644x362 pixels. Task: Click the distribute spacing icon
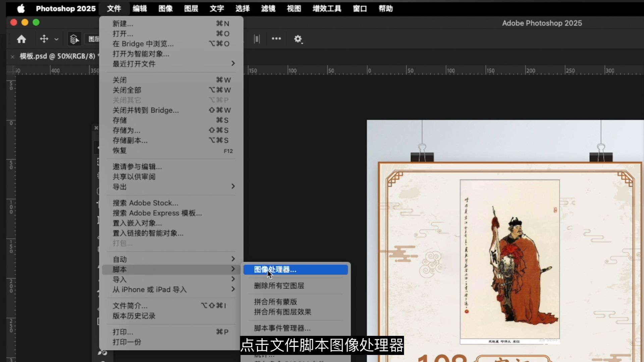[257, 39]
